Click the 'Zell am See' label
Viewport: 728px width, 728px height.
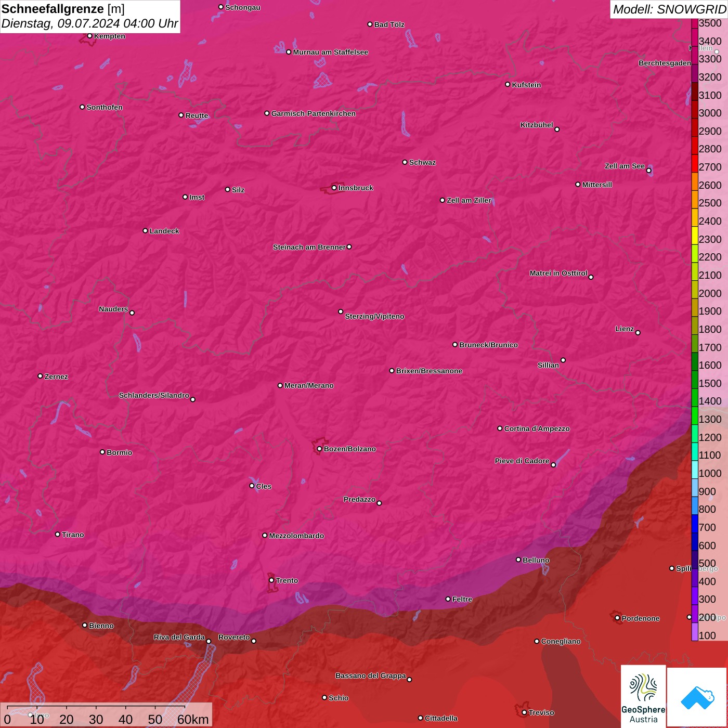625,166
